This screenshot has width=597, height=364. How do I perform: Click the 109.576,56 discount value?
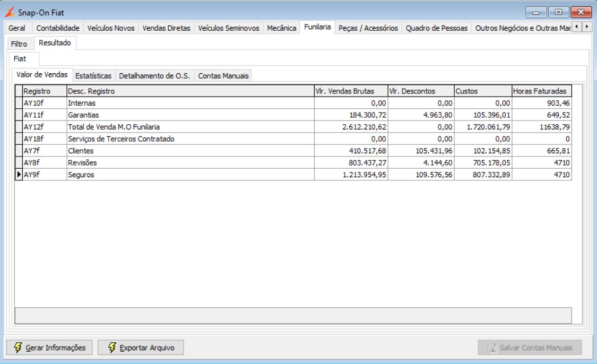(421, 175)
